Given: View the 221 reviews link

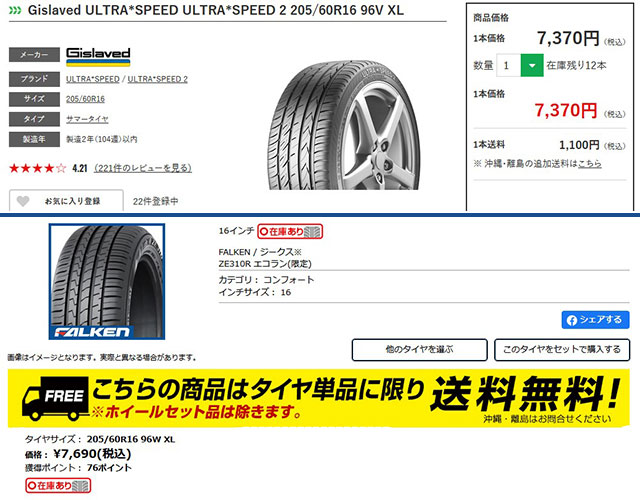Looking at the screenshot, I should (143, 168).
